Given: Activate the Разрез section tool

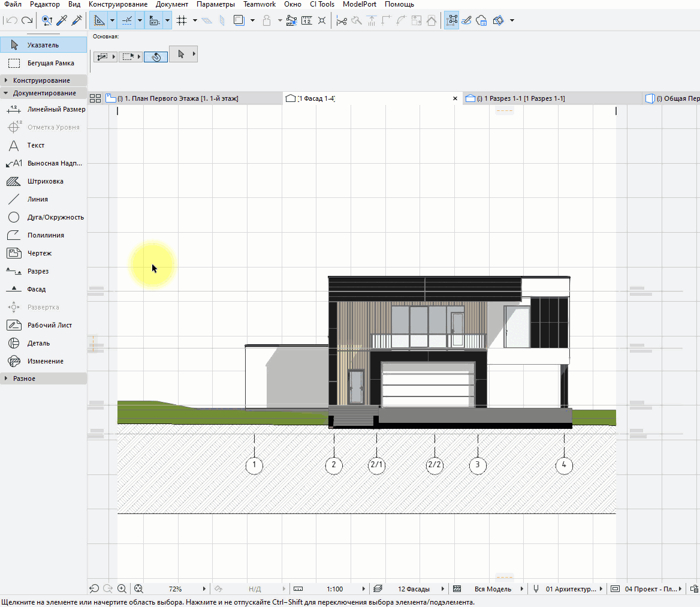Looking at the screenshot, I should pyautogui.click(x=38, y=271).
